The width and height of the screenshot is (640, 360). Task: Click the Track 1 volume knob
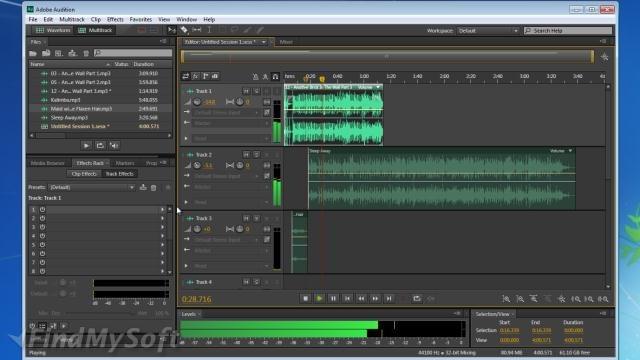[x=197, y=102]
